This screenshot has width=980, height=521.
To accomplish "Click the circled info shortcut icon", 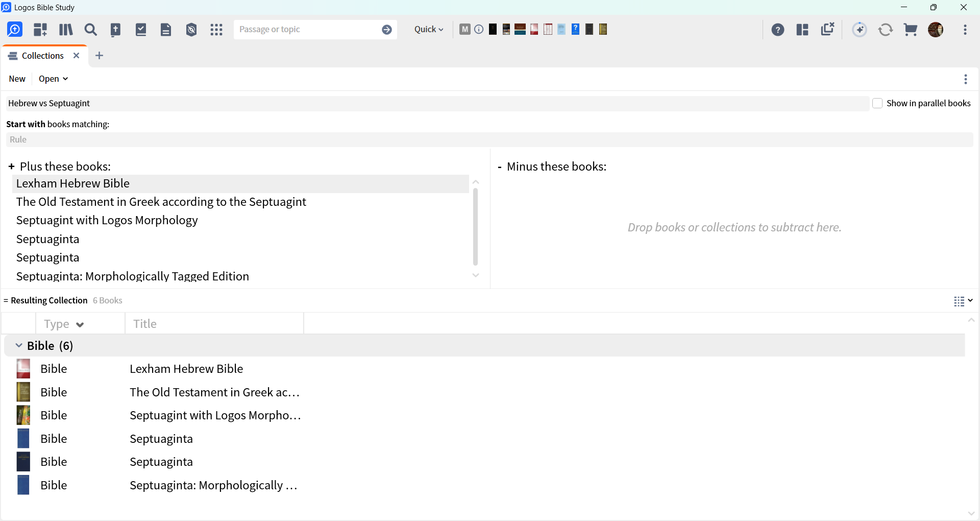I will (479, 29).
